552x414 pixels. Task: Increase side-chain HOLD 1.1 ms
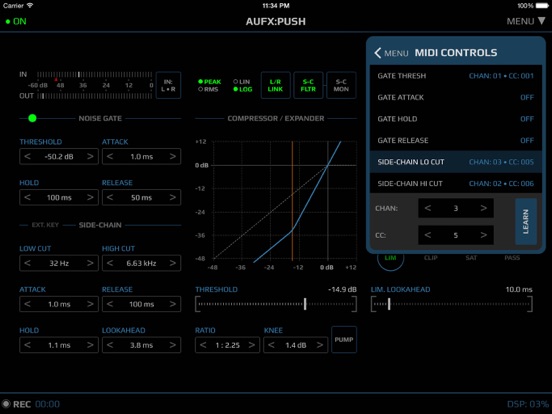[90, 345]
